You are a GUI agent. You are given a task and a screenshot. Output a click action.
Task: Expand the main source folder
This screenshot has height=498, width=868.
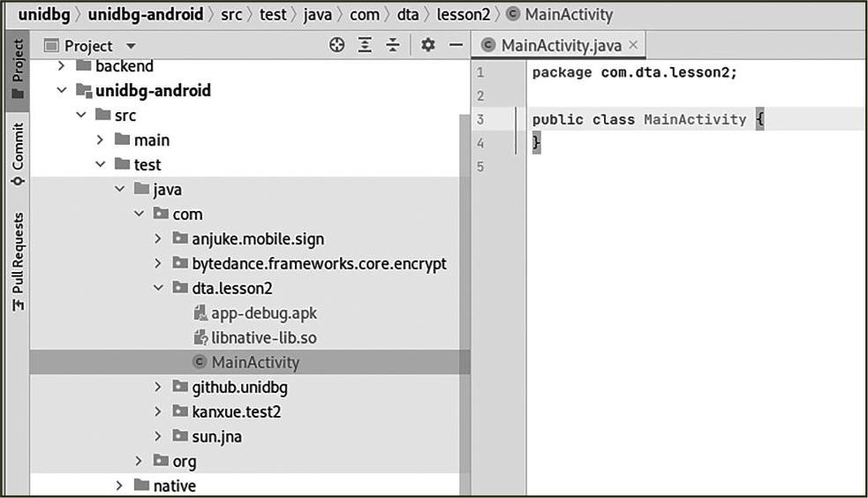click(100, 140)
